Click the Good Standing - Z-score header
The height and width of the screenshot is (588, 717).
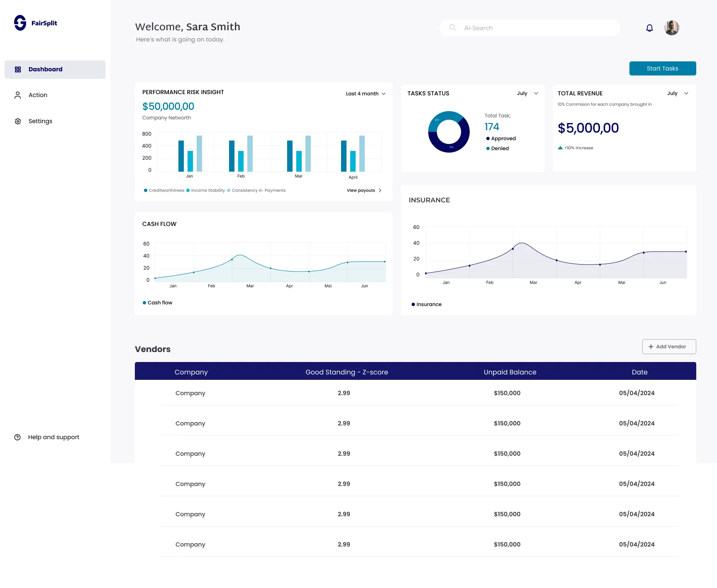[346, 372]
